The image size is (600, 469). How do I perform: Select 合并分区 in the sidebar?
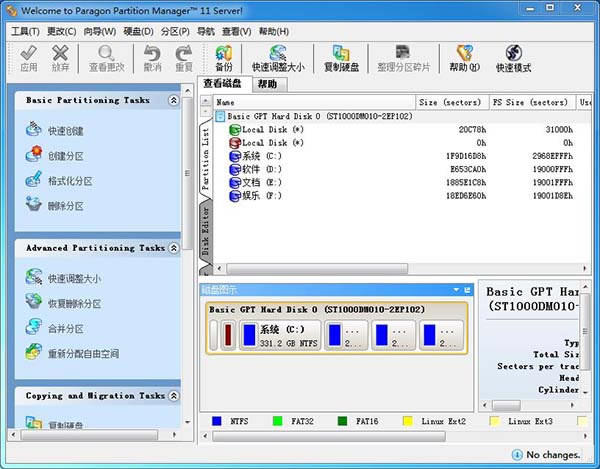tap(64, 329)
